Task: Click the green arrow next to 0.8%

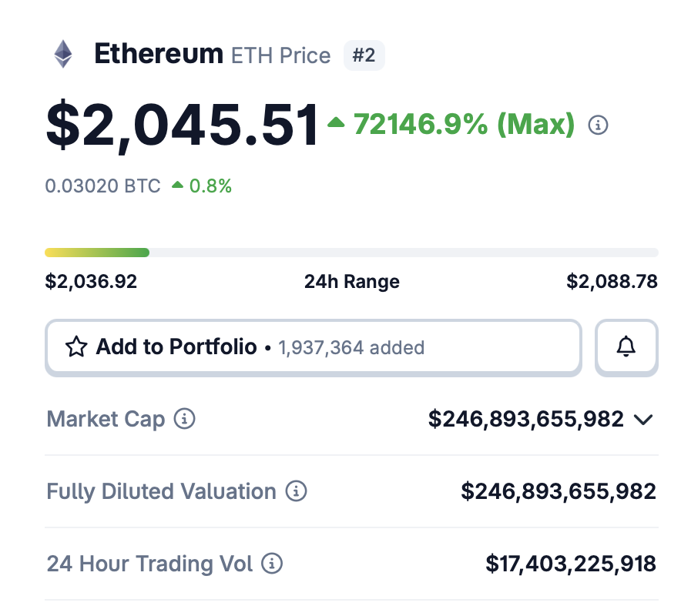Action: tap(179, 185)
